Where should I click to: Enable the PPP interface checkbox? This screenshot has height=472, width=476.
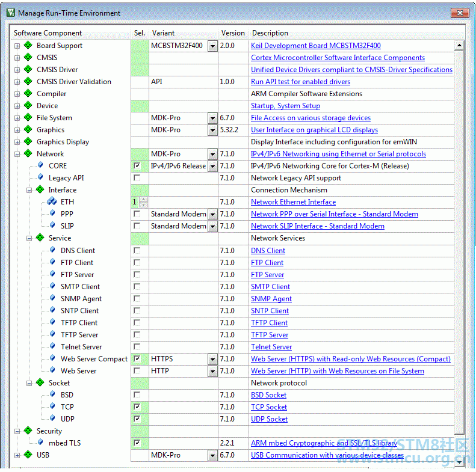(x=137, y=214)
